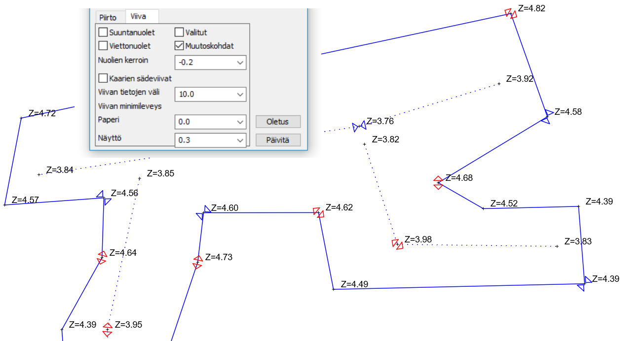Select the red marker at Z=3.98
This screenshot has width=644, height=341.
click(397, 243)
